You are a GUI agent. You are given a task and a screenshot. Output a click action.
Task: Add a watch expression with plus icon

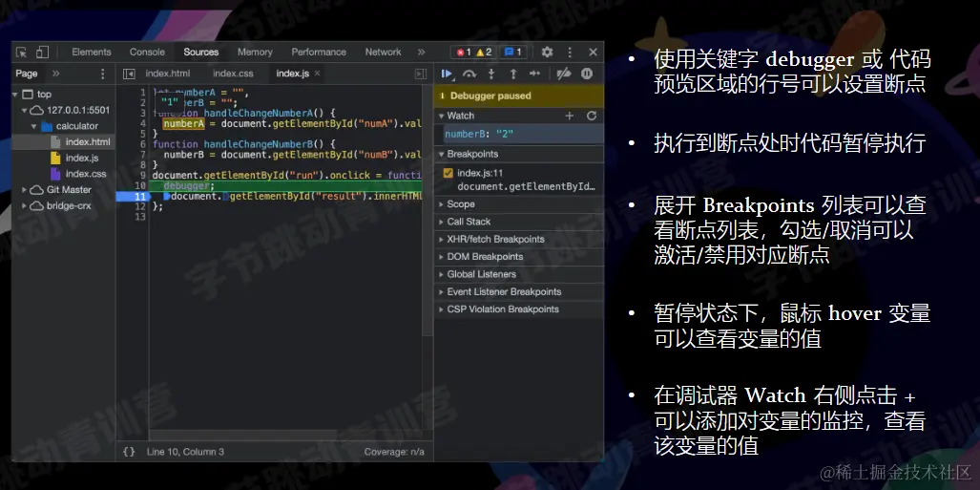click(x=570, y=116)
